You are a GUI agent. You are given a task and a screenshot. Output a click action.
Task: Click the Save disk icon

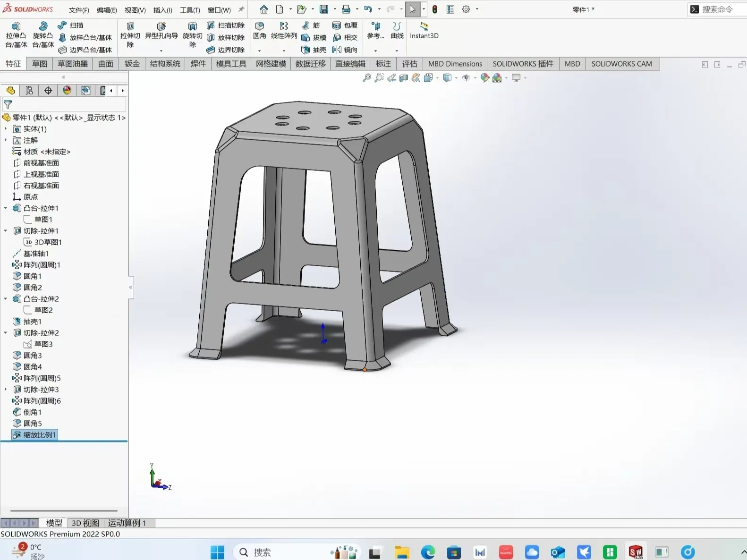pyautogui.click(x=324, y=9)
